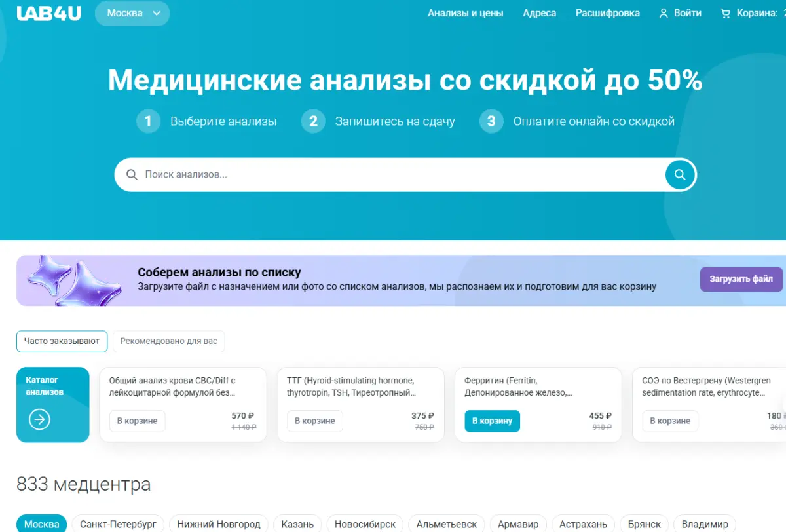
Task: Click step 2 circle Запишитесь на сдачу
Action: coord(313,121)
